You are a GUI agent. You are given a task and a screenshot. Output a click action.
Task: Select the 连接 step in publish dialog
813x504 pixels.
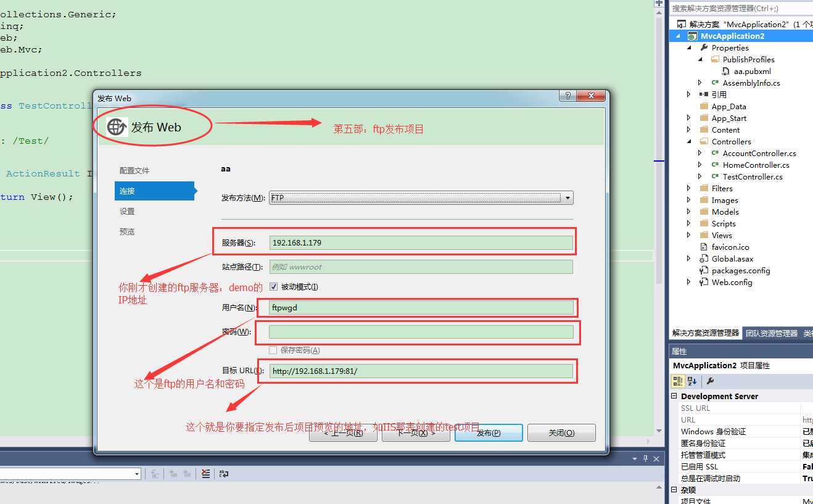(154, 191)
